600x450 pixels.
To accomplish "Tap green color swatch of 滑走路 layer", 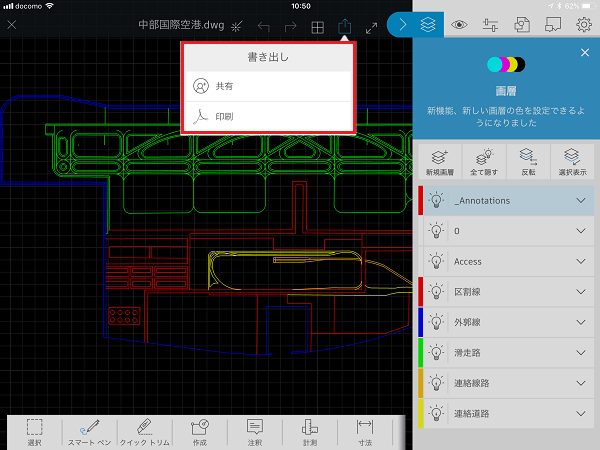I will click(421, 353).
